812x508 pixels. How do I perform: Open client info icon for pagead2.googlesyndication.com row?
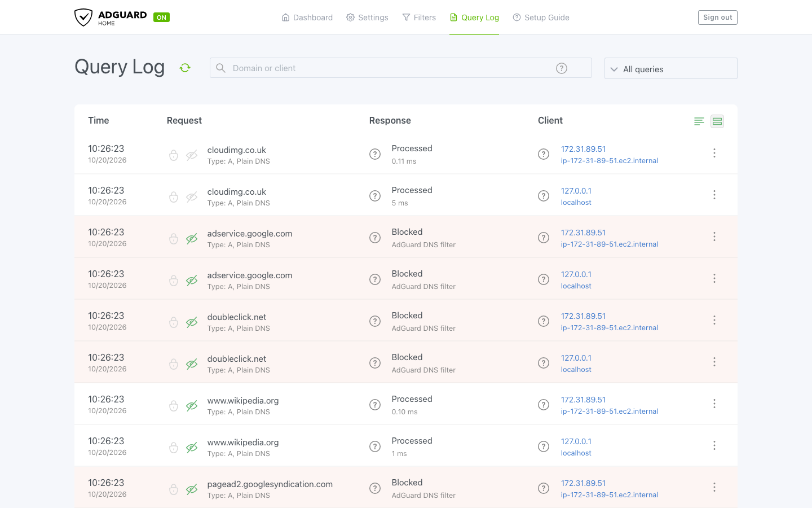point(544,488)
